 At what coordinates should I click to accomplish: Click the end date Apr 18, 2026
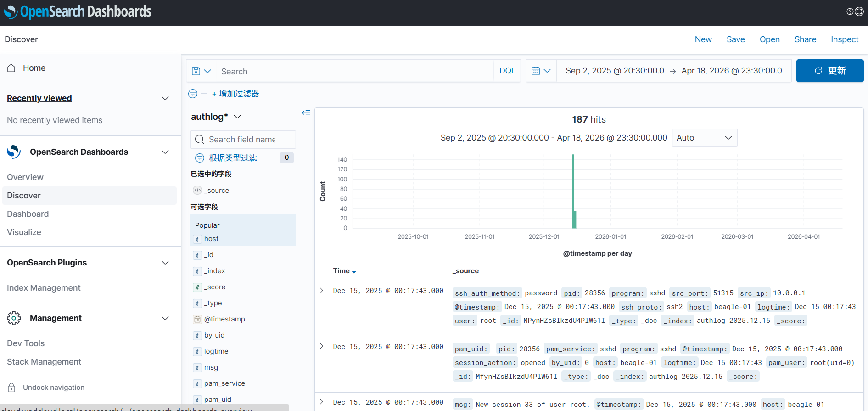pos(732,71)
